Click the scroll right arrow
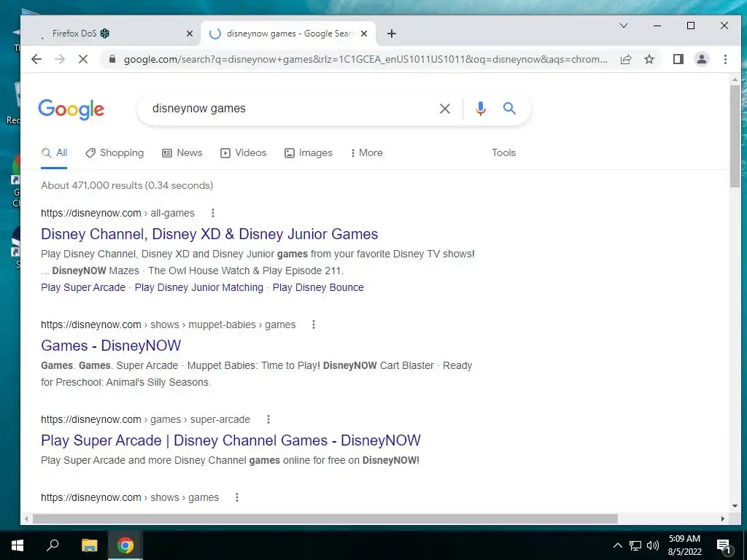Image resolution: width=747 pixels, height=560 pixels. (723, 518)
